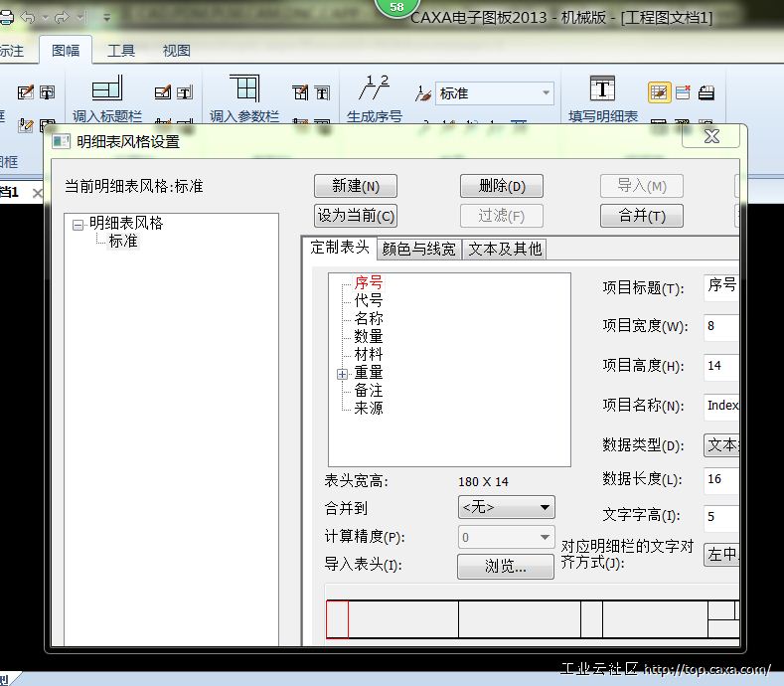Click the 新建(N) button
This screenshot has height=686, width=784.
point(356,186)
